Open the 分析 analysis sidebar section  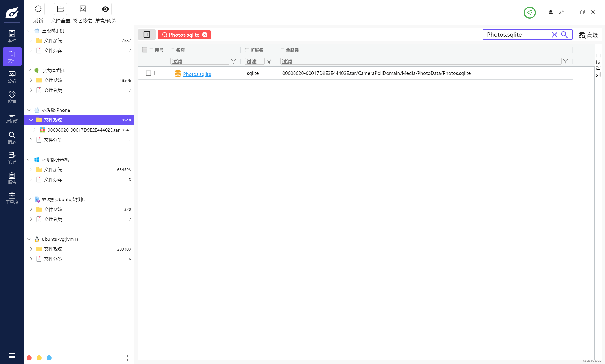click(x=12, y=77)
